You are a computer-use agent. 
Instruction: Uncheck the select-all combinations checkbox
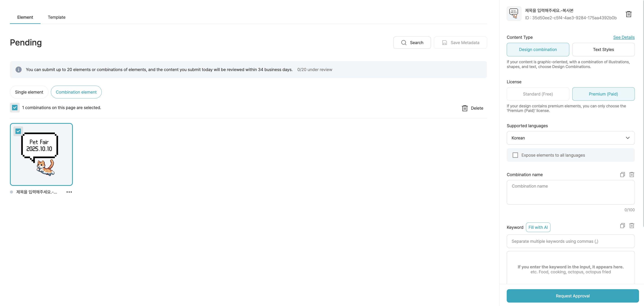pyautogui.click(x=15, y=108)
